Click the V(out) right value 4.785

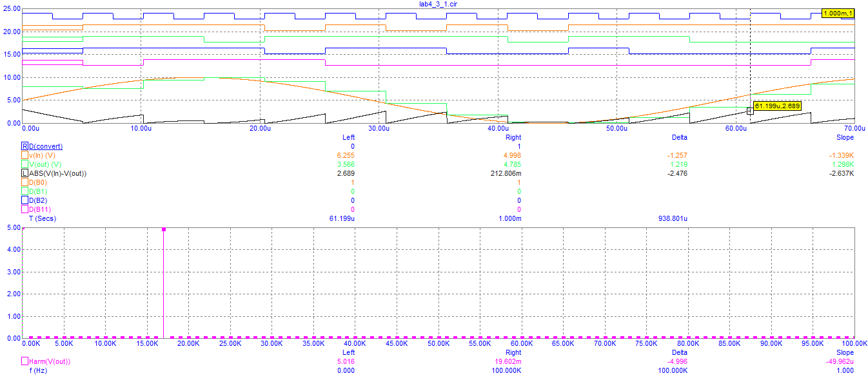(513, 164)
